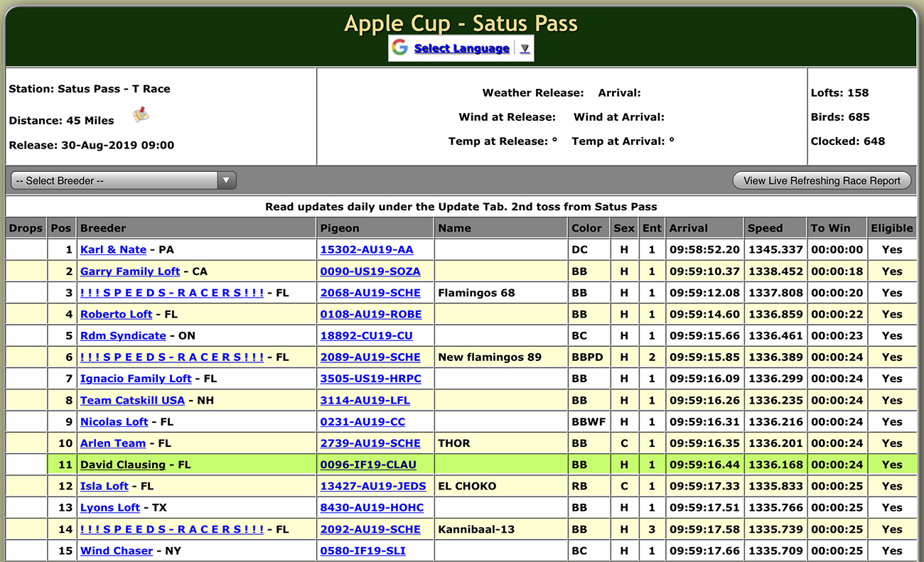The width and height of the screenshot is (924, 562).
Task: Open pigeon 0580-IF19-SLI link
Action: point(363,551)
